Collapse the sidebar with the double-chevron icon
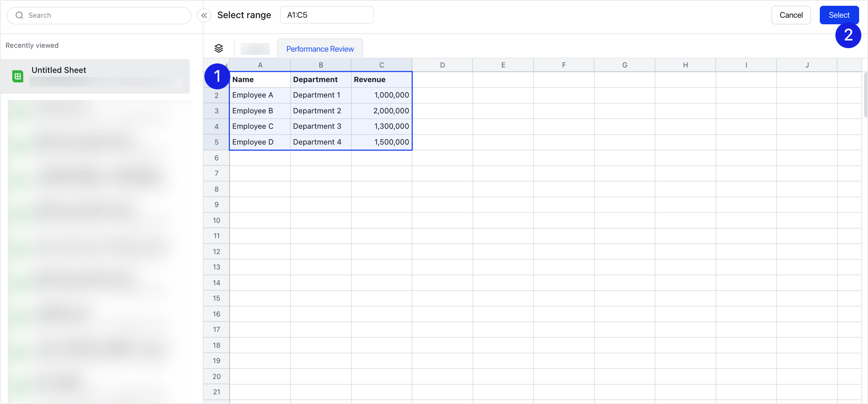Screen dimensions: 868x404 [x=204, y=15]
